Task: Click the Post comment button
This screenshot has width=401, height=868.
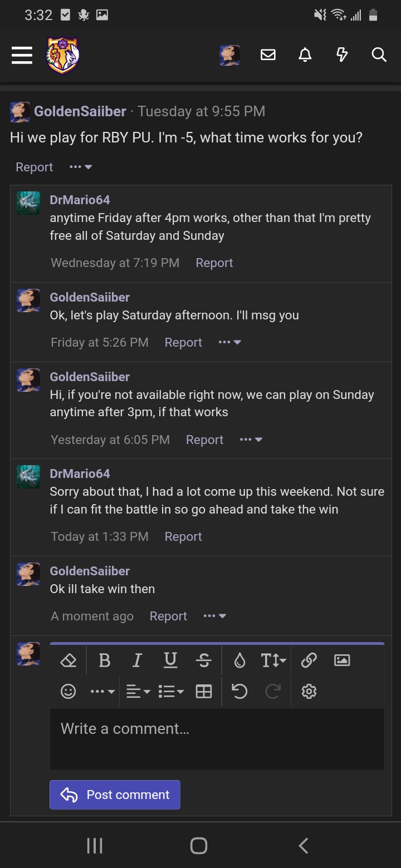Action: [115, 795]
